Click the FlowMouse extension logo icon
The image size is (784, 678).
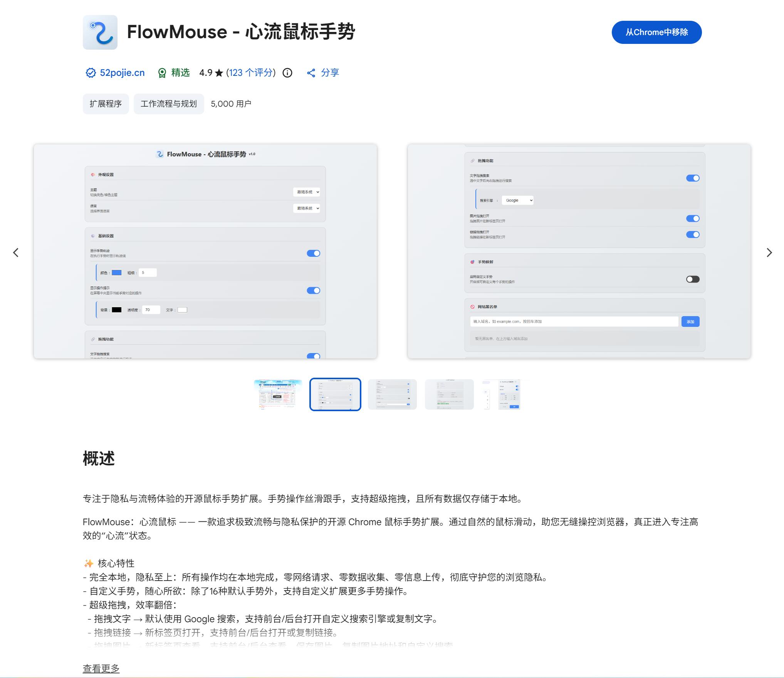click(101, 33)
